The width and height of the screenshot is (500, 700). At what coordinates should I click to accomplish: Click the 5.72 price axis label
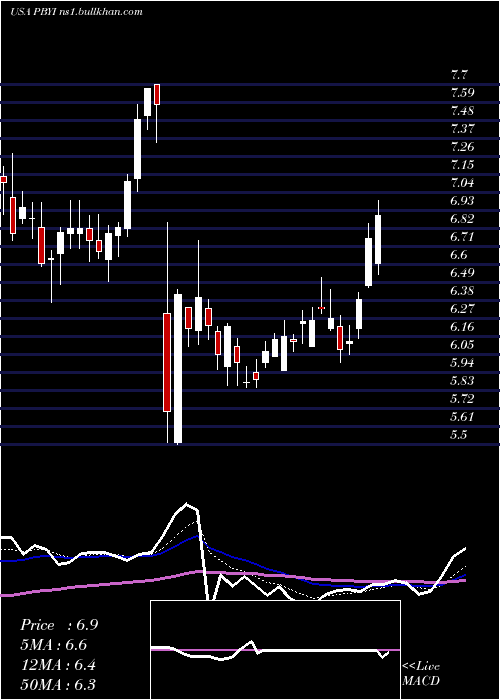[462, 399]
